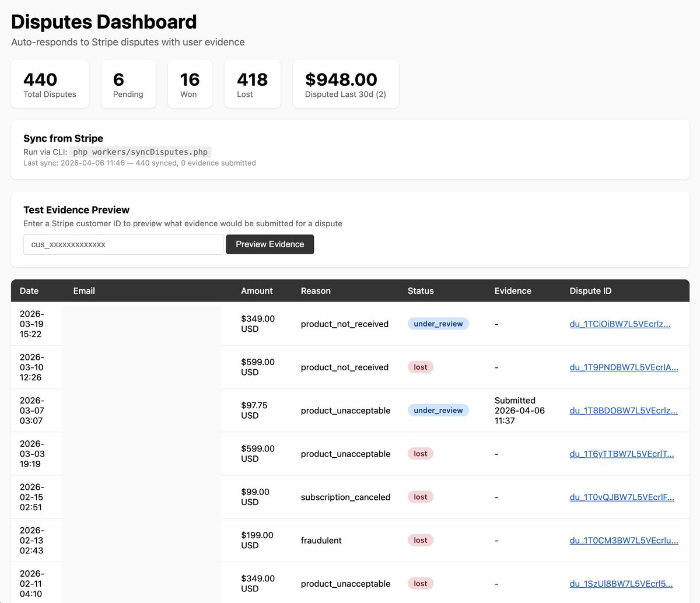Screen dimensions: 700x603
Task: Open dispute link du_1T6yTTBW7L5VEcrlT...
Action: point(622,454)
